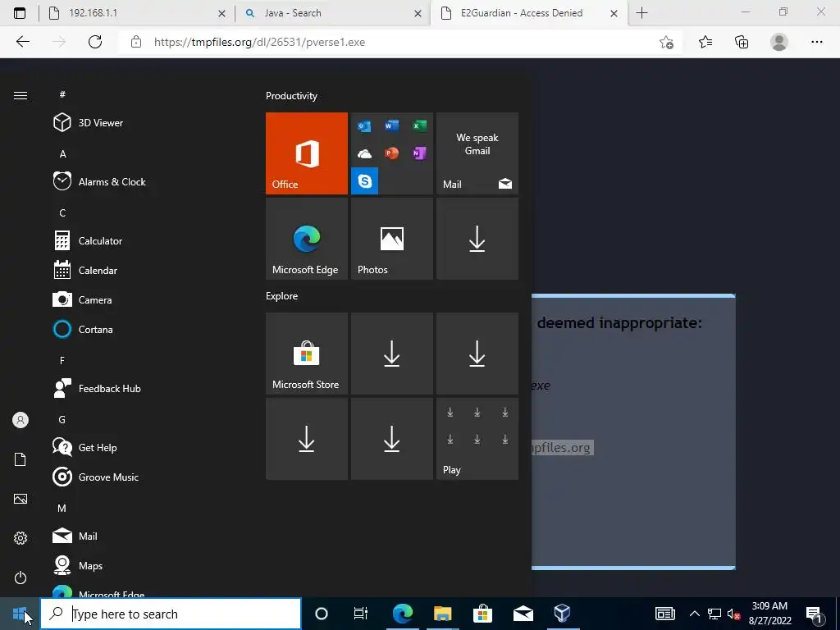
Task: Open the Edge profile icon
Action: coord(779,42)
